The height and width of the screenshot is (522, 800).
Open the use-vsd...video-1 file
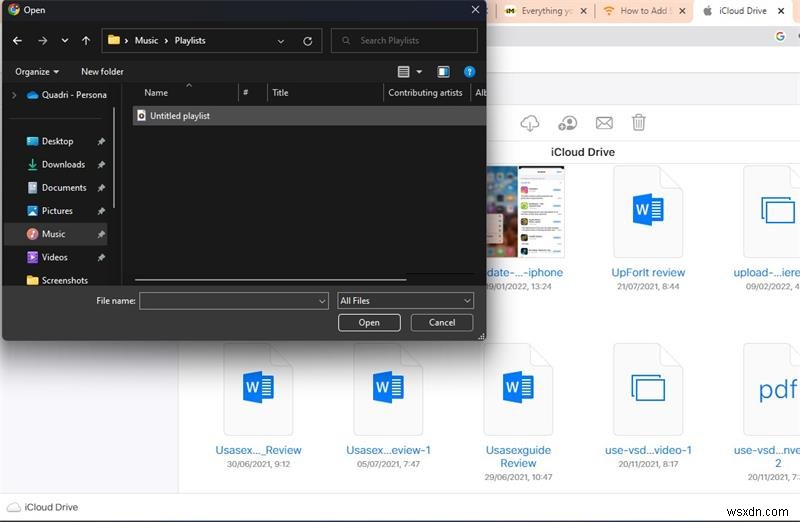(648, 389)
